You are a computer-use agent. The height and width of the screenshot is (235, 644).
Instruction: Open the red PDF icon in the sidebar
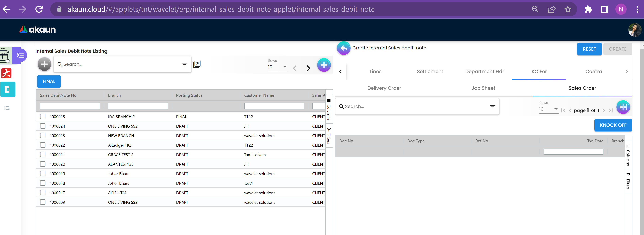(x=6, y=73)
